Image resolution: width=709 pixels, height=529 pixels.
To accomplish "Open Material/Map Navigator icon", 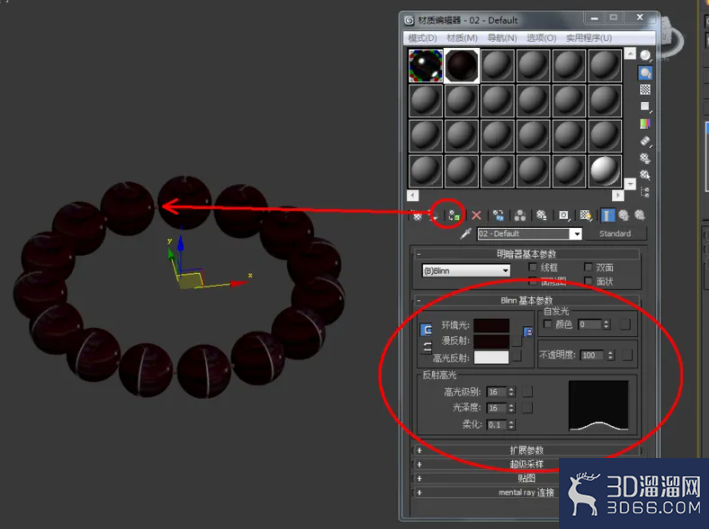I will pyautogui.click(x=645, y=192).
